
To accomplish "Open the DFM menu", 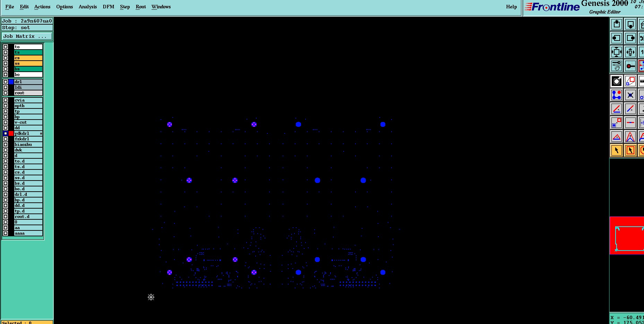I will coord(109,7).
